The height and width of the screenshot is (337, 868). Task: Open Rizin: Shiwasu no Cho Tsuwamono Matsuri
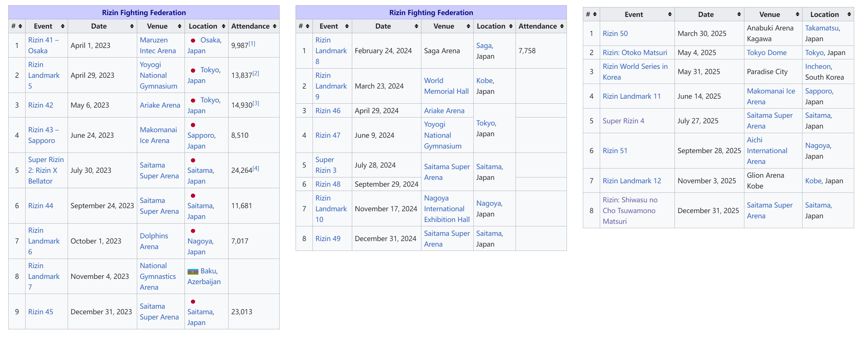pyautogui.click(x=629, y=211)
